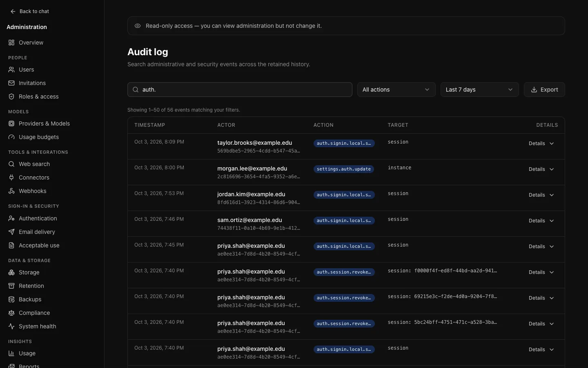The height and width of the screenshot is (368, 588).
Task: Click the System health pulse icon
Action: pos(11,326)
